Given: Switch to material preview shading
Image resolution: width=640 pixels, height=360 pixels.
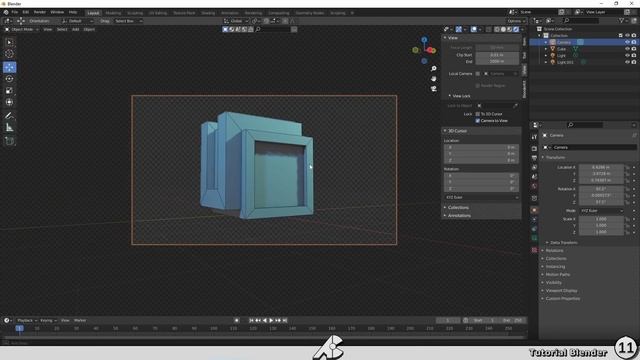Looking at the screenshot, I should coord(510,29).
